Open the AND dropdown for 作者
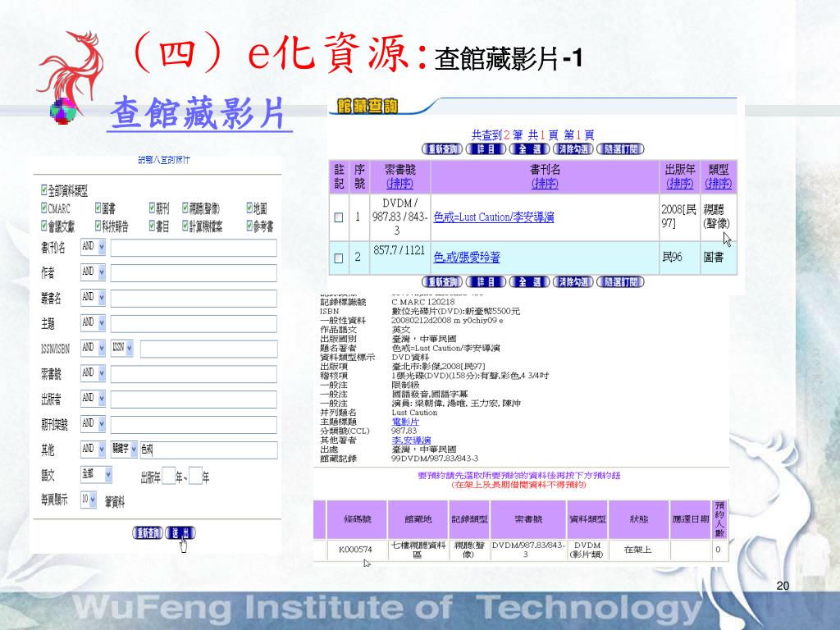Viewport: 840px width, 630px height. [x=94, y=272]
